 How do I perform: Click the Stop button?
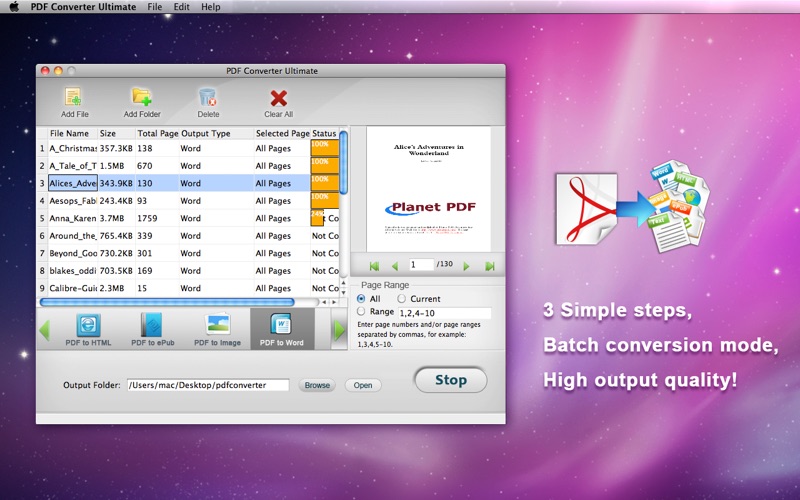click(x=451, y=380)
